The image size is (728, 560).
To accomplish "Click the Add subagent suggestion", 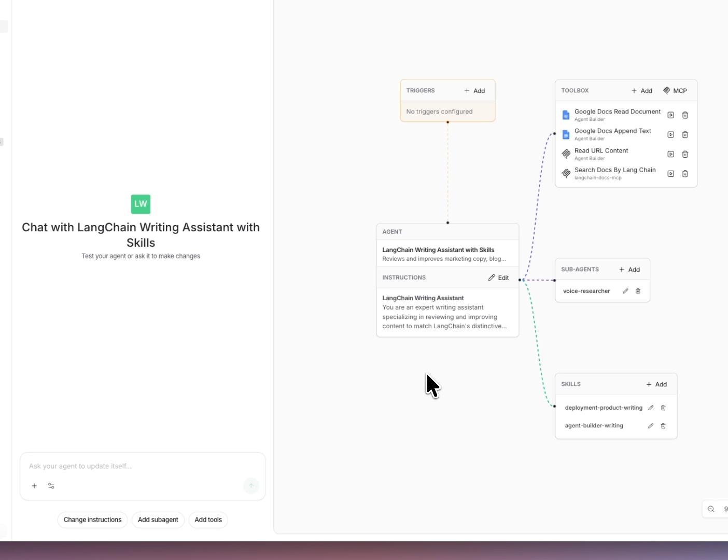I will (158, 520).
